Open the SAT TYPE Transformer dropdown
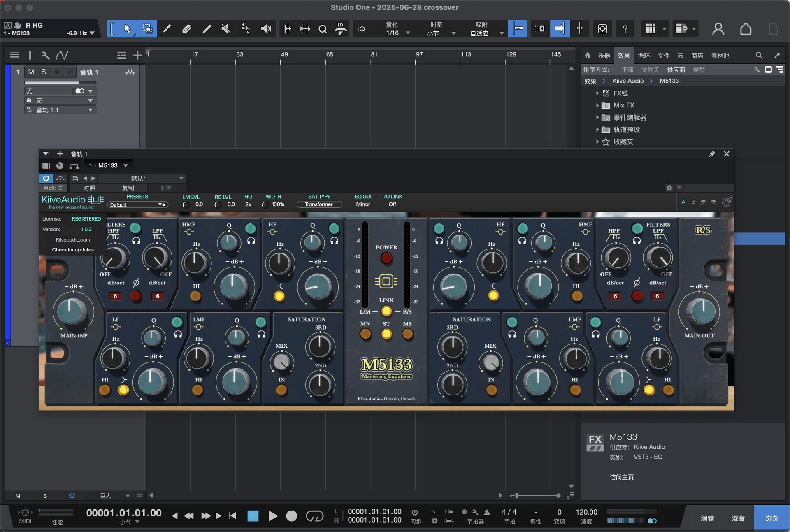Image resolution: width=790 pixels, height=532 pixels. click(319, 204)
